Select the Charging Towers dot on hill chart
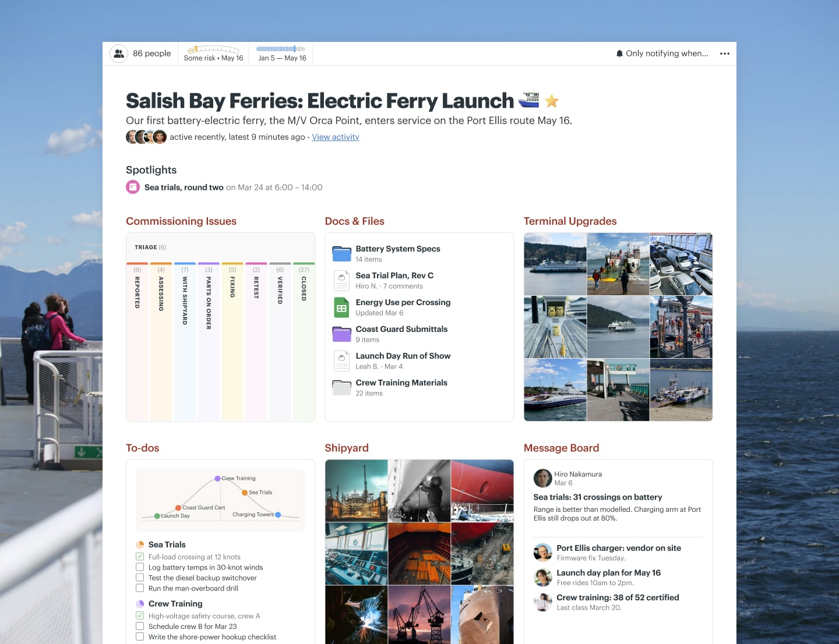The image size is (839, 644). coord(278,515)
